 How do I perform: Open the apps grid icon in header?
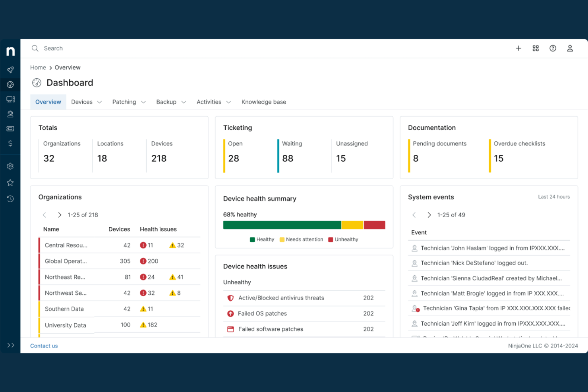click(536, 48)
